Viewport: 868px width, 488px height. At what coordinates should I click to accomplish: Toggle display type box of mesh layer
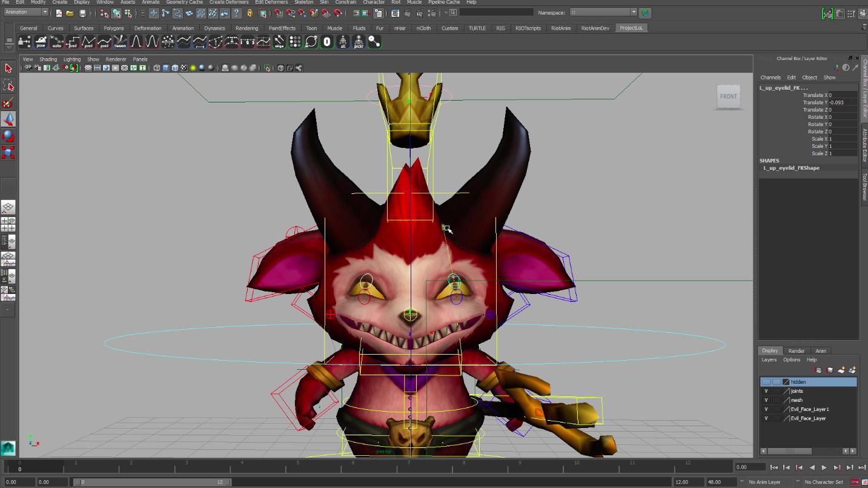(x=777, y=400)
